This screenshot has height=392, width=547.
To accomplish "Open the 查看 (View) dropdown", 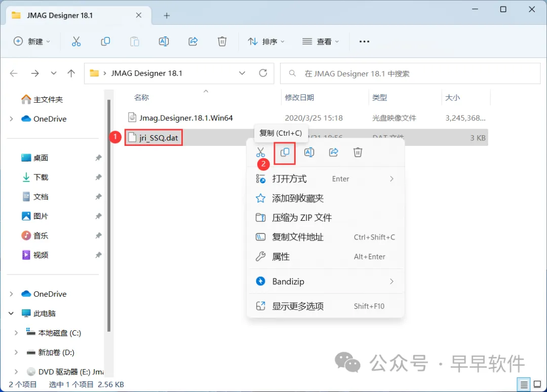I will pyautogui.click(x=321, y=42).
